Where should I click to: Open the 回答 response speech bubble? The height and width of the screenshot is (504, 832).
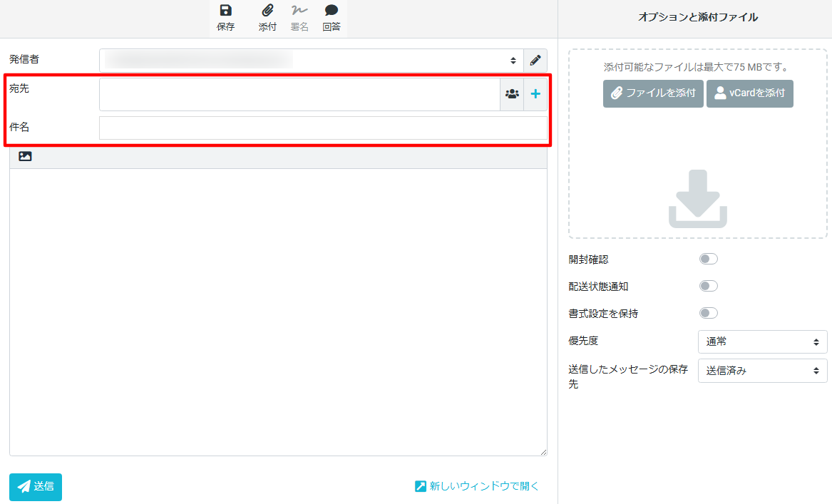coord(332,18)
